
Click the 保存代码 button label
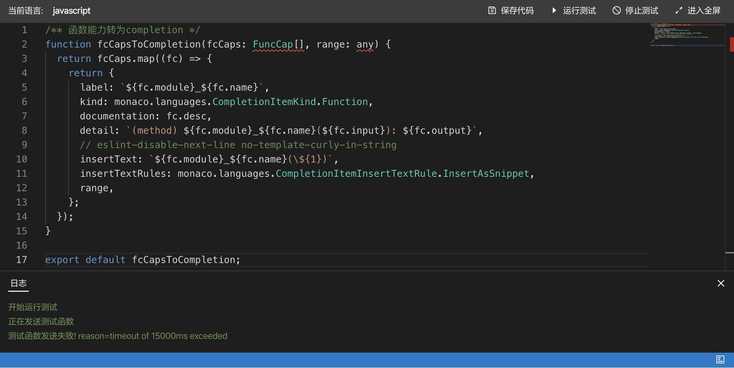coord(517,10)
